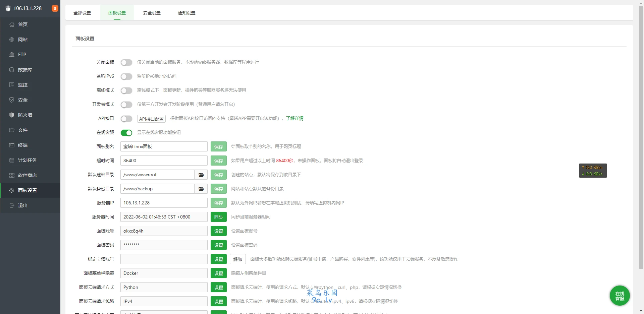644x314 pixels.
Task: Save the 面板别名 value
Action: coord(219,146)
